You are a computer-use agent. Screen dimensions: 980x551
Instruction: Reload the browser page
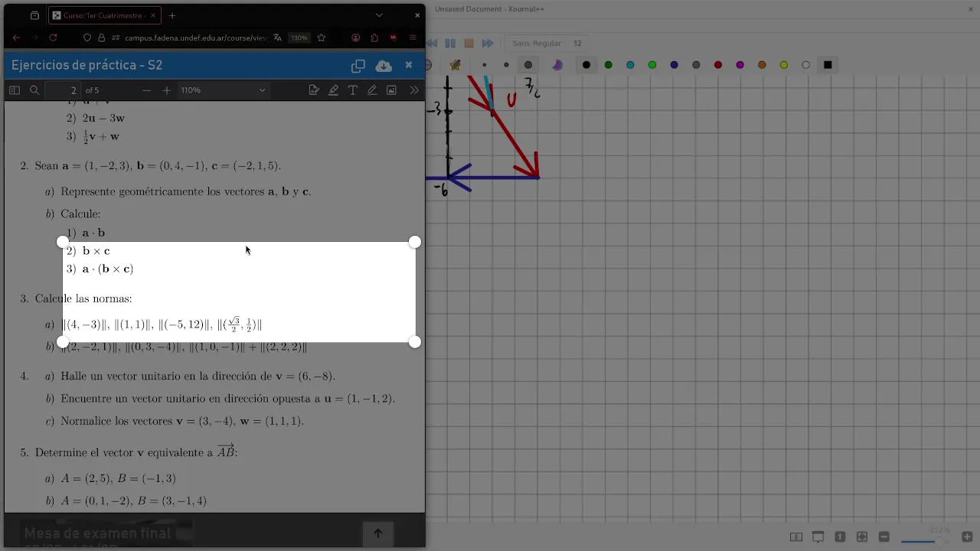point(53,37)
